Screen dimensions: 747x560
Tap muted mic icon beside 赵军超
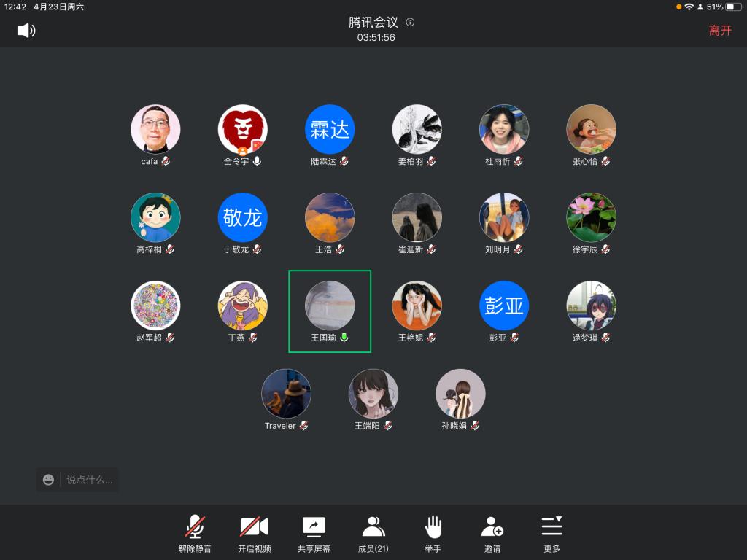click(169, 337)
